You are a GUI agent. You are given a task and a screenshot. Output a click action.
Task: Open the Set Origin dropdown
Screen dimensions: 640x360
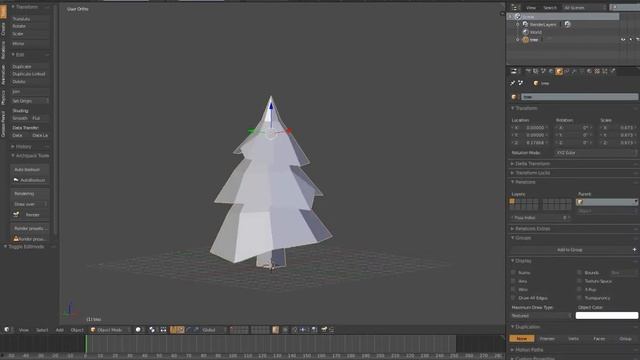point(30,101)
